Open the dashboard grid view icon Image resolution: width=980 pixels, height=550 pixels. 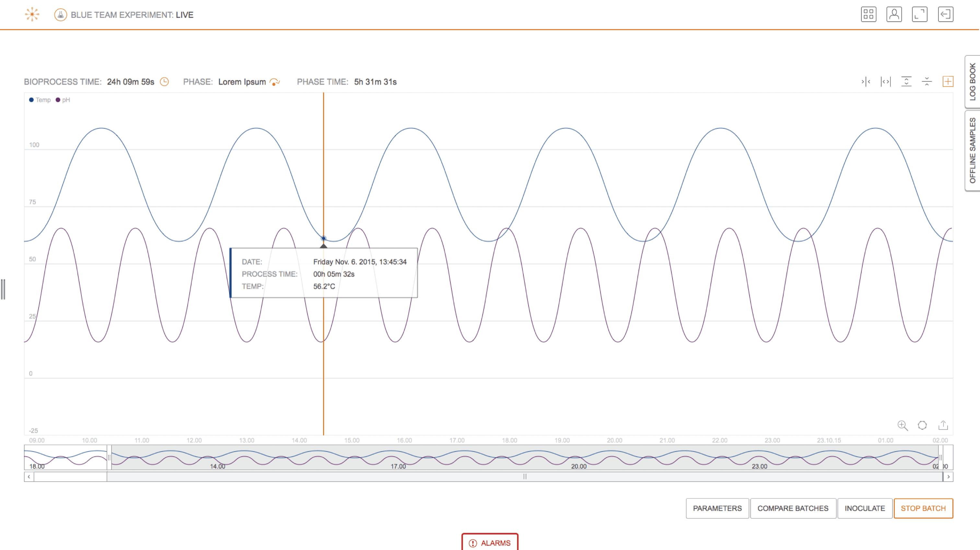pyautogui.click(x=869, y=15)
